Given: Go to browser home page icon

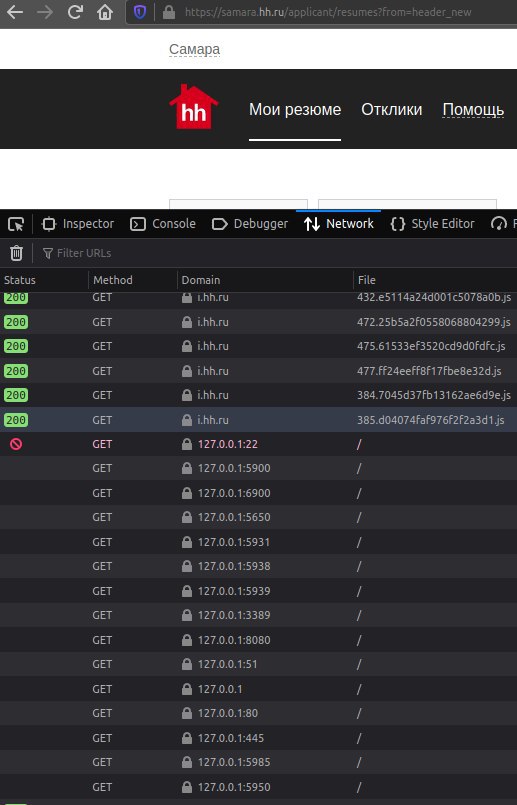Looking at the screenshot, I should [105, 12].
